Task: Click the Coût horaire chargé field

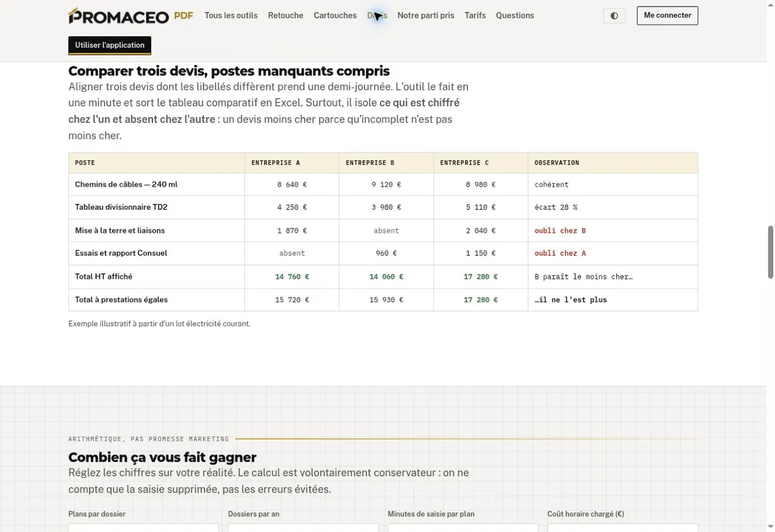Action: 622,528
